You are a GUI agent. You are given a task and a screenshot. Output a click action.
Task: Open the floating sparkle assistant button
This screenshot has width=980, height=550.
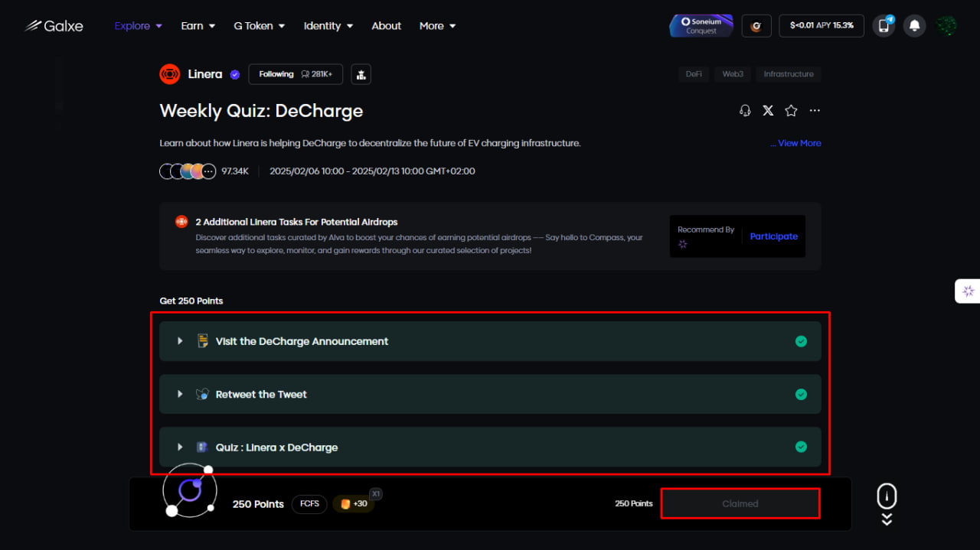968,291
